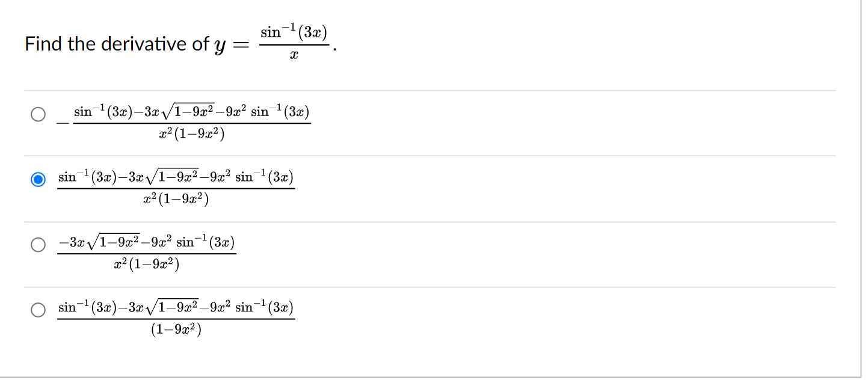Select the fourth option with denominator (1−9x²)
This screenshot has height=386, width=868.
pos(174,316)
